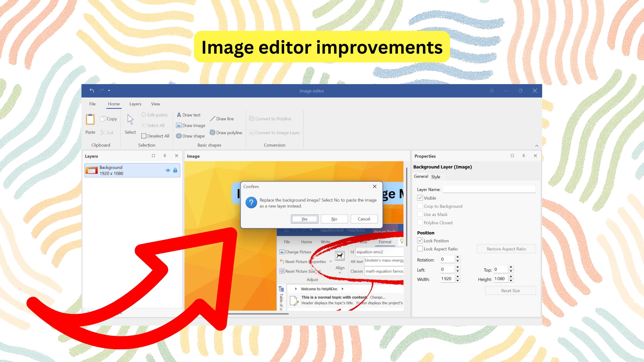
Task: Switch to the Layers ribbon tab
Action: point(135,104)
